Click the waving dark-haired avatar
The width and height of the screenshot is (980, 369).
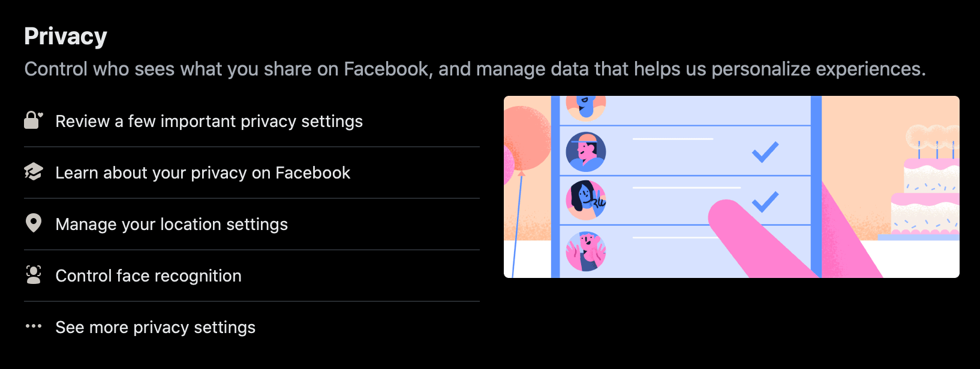tap(586, 201)
